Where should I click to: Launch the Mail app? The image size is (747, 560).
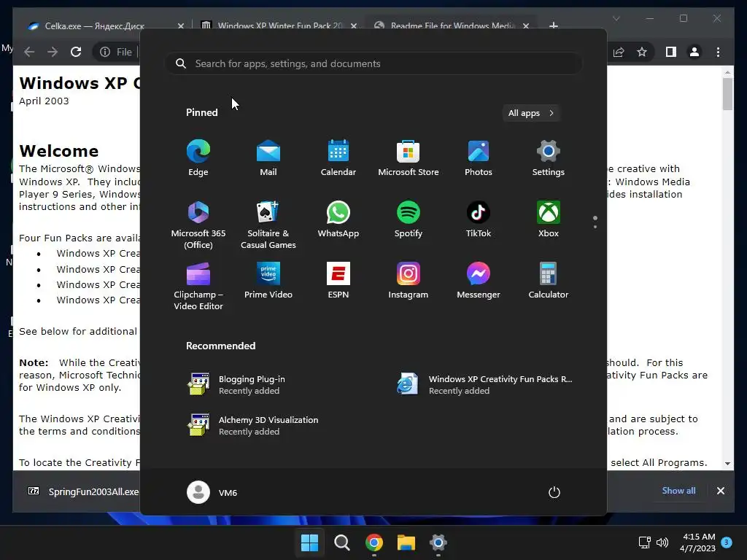point(268,158)
